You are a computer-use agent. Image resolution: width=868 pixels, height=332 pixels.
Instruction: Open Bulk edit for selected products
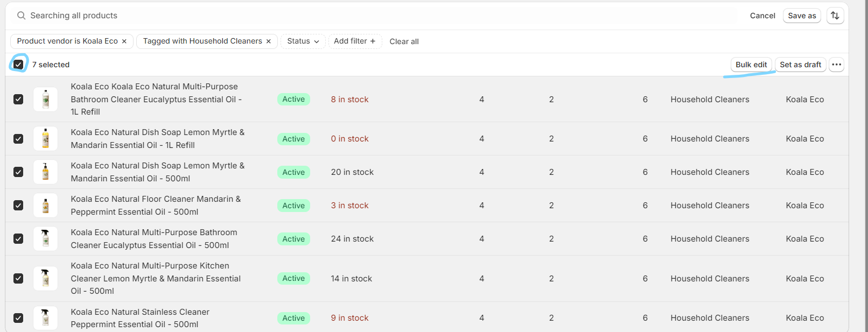(x=751, y=65)
